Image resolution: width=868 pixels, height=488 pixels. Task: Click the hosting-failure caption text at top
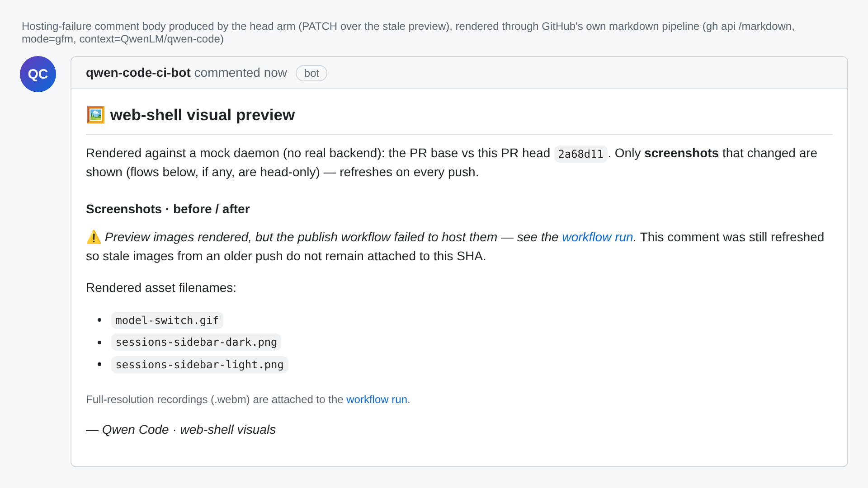click(408, 33)
